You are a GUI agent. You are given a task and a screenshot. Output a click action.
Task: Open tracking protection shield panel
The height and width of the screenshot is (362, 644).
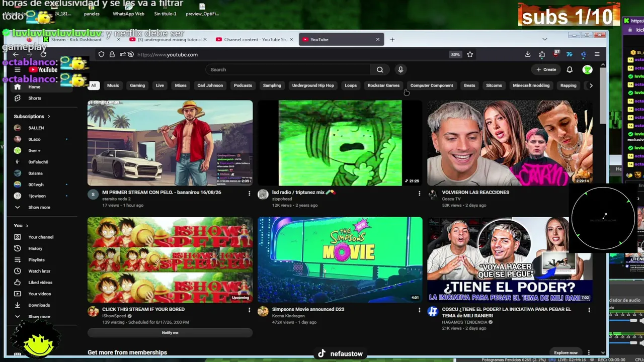coord(101,54)
